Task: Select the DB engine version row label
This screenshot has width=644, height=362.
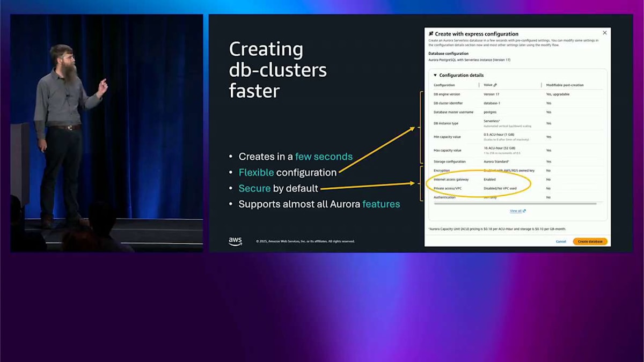Action: tap(447, 94)
